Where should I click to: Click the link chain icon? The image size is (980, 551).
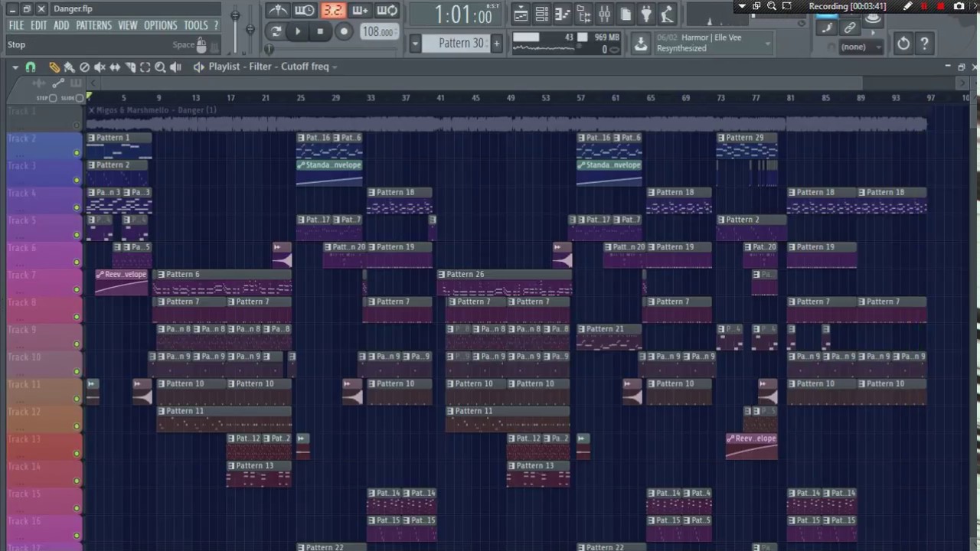(850, 28)
